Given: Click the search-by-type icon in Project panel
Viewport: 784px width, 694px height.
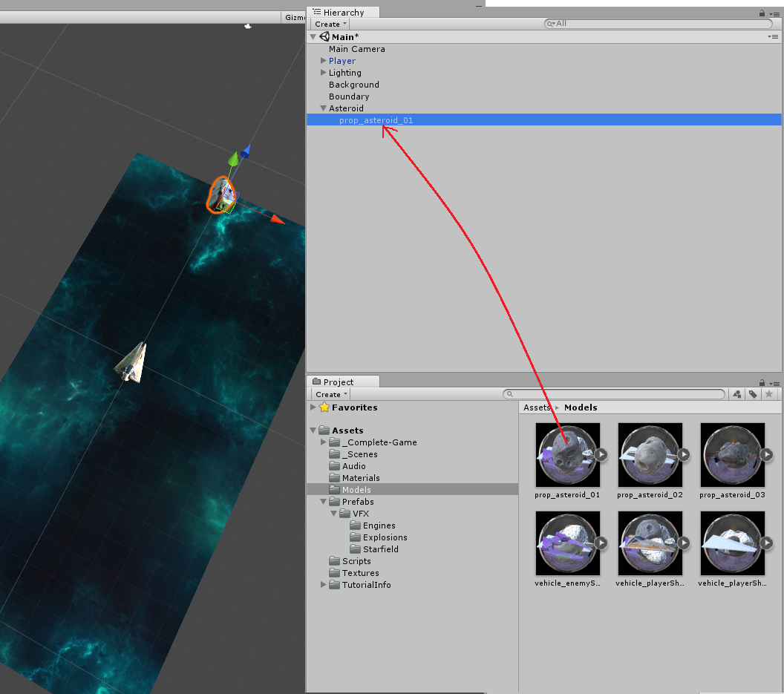Looking at the screenshot, I should 736,394.
